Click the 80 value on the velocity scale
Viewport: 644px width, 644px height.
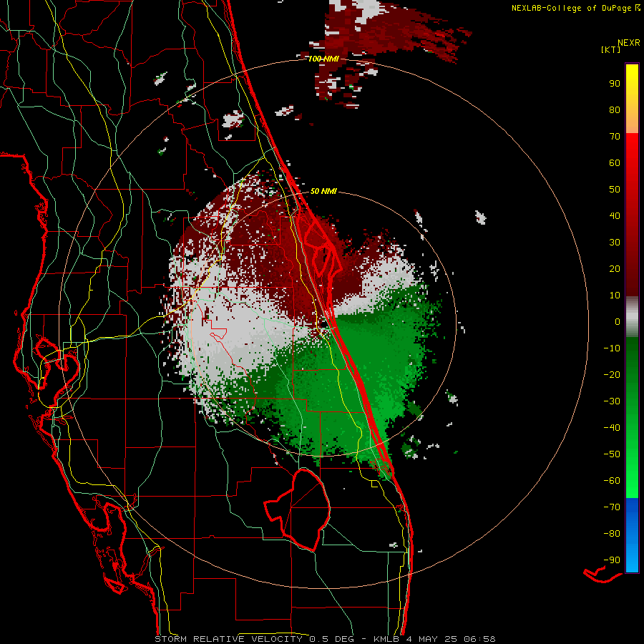(615, 110)
